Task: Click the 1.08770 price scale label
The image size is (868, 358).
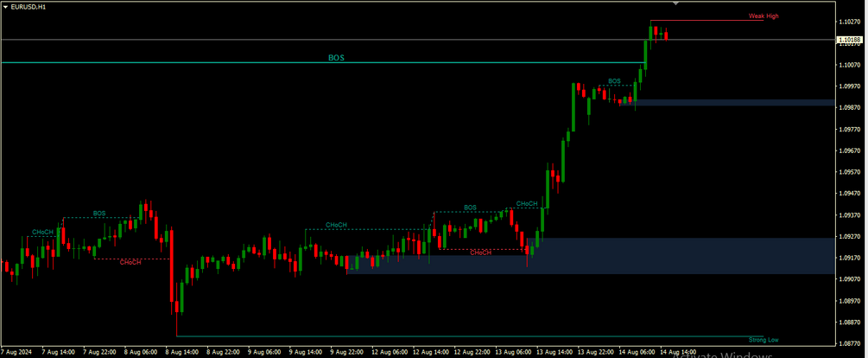Action: pos(850,343)
